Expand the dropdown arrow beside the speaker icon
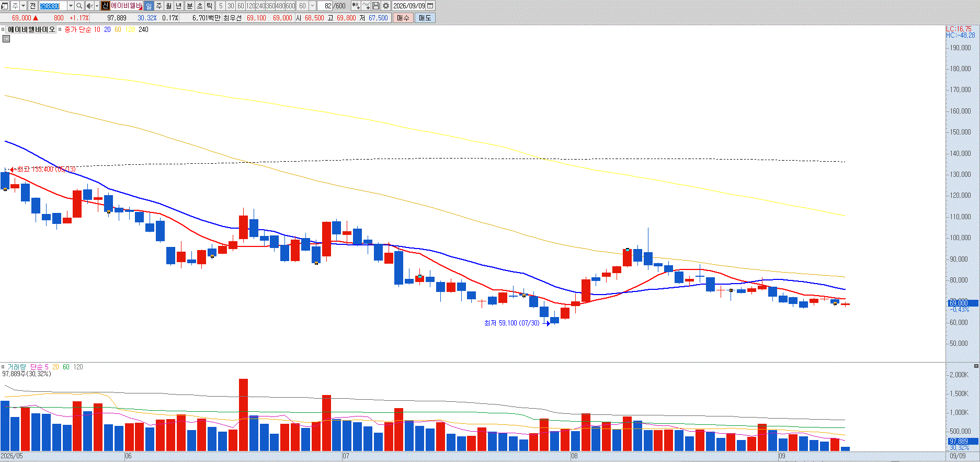Viewport: 980px width, 462px height. (97, 6)
